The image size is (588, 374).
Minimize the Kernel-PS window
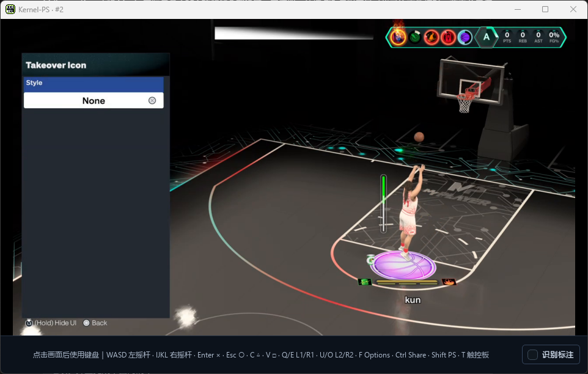518,9
